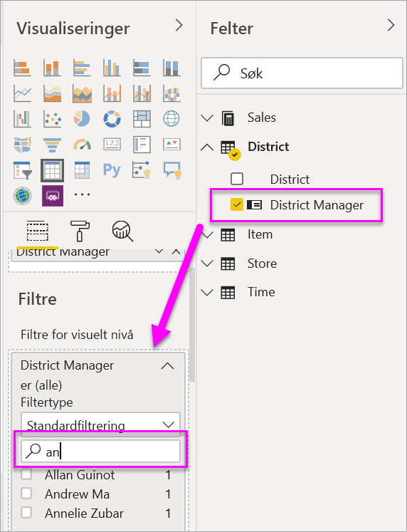Open the Standardfiltrering filter type dropdown

pos(100,424)
